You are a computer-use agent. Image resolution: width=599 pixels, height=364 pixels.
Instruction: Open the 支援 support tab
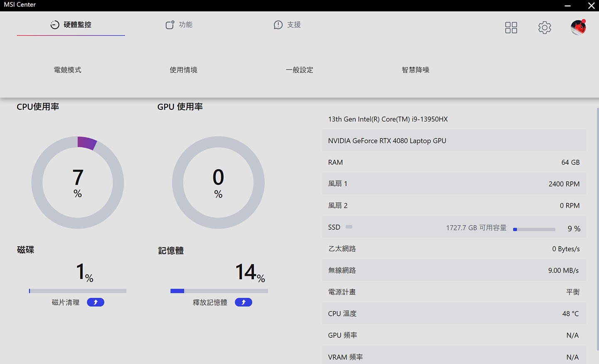coord(287,25)
